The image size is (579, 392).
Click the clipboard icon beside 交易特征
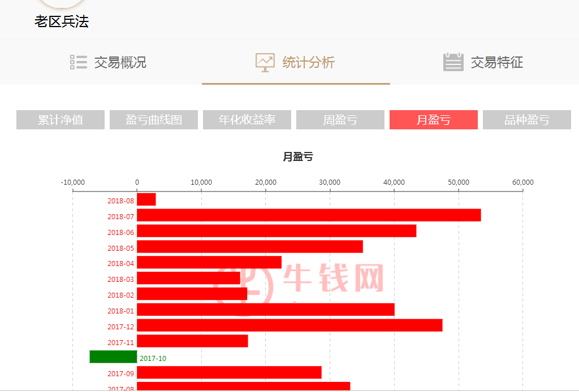[452, 62]
